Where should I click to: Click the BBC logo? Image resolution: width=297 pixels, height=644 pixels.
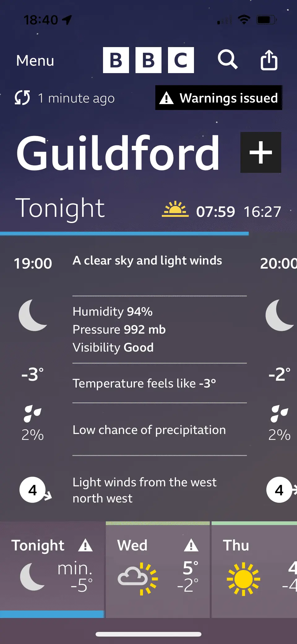pyautogui.click(x=148, y=60)
